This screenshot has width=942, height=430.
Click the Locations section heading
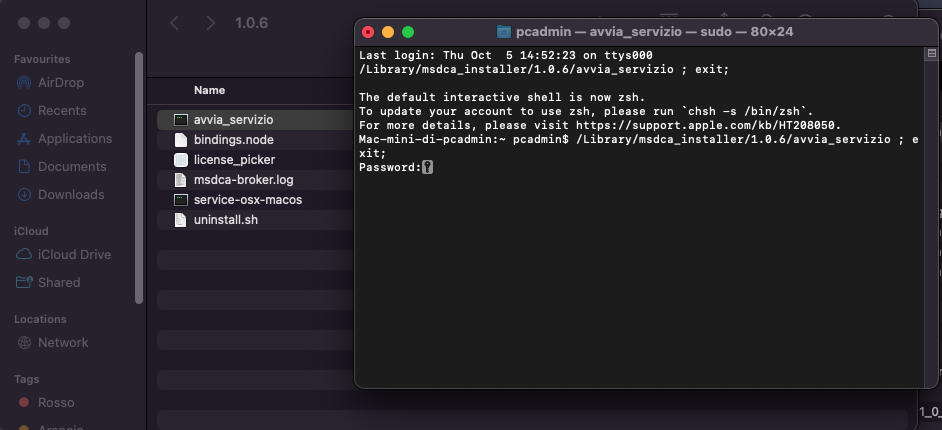point(40,319)
